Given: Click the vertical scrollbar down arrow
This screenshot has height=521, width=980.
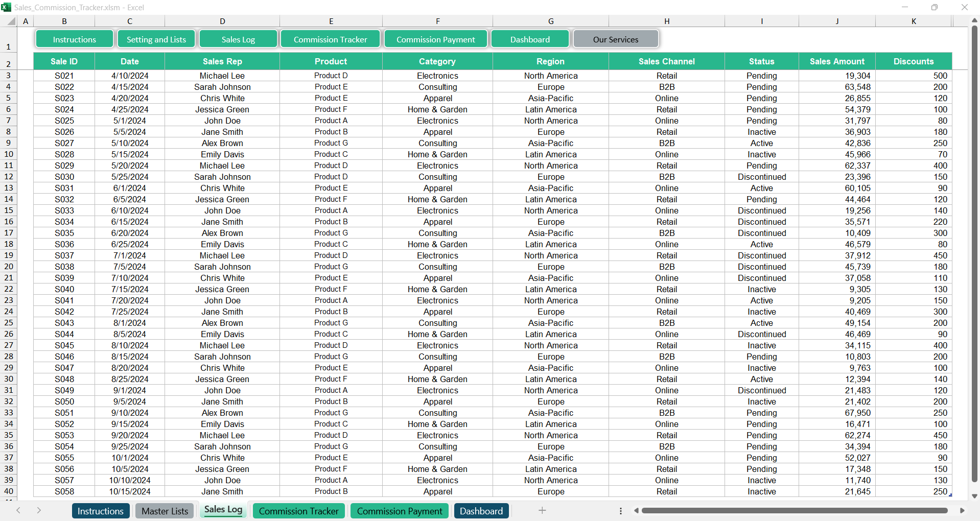Looking at the screenshot, I should (x=974, y=496).
